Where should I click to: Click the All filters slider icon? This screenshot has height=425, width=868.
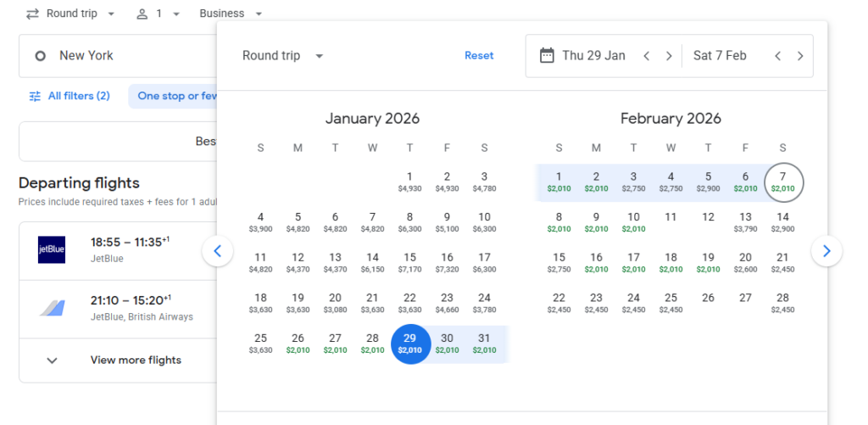(x=35, y=96)
